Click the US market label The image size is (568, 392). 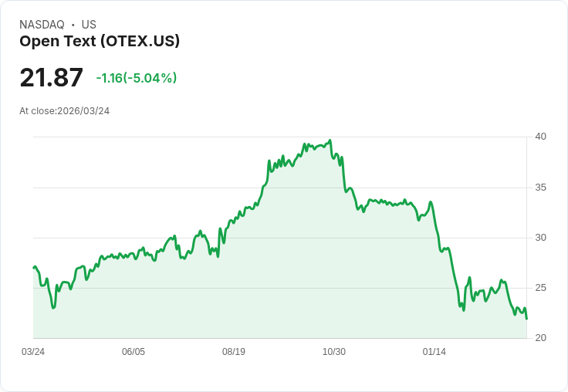(89, 25)
